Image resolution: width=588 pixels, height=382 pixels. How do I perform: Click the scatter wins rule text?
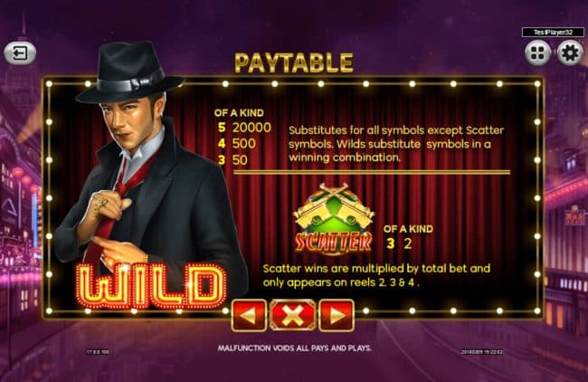click(x=376, y=275)
